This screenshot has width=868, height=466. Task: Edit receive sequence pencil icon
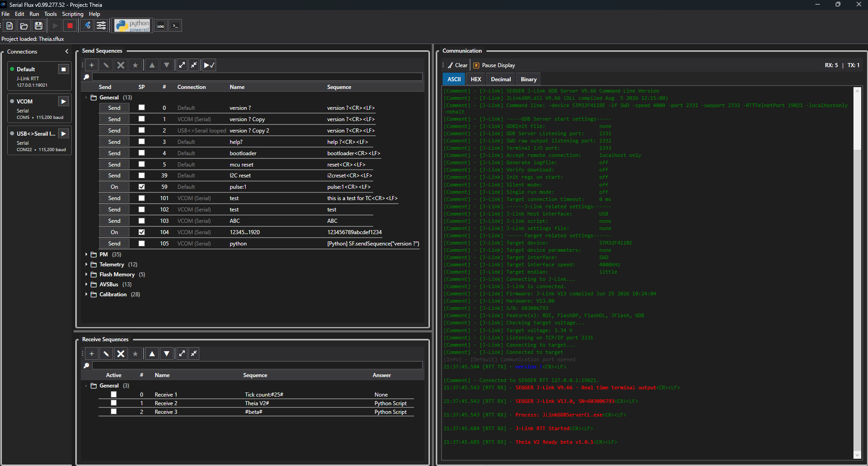pyautogui.click(x=106, y=353)
